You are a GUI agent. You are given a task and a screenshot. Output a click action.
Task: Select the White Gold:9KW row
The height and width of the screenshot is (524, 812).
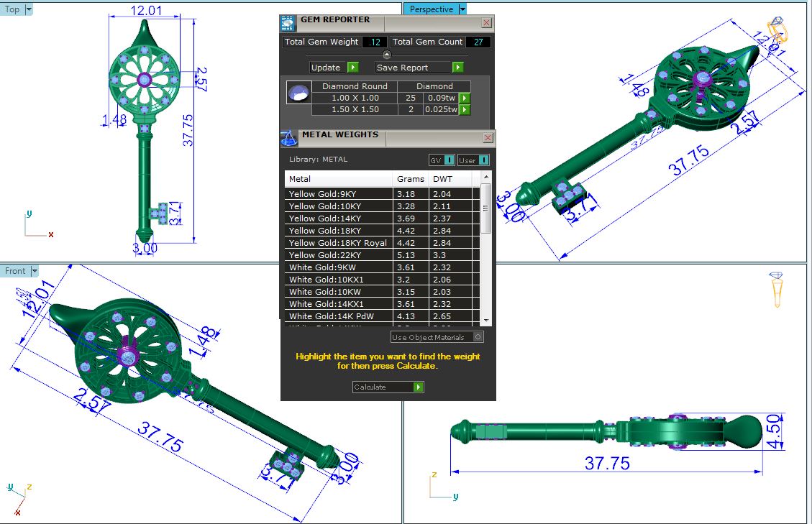pyautogui.click(x=382, y=267)
